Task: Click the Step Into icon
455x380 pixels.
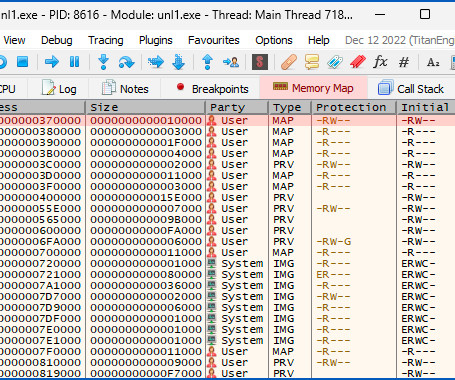Action: [x=104, y=62]
